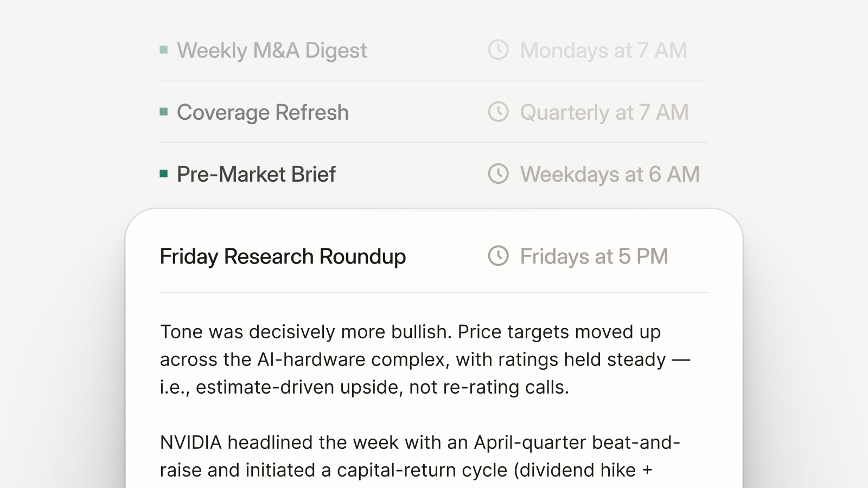Click the clock icon beside Weekdays at 6 AM
868x488 pixels.
498,174
